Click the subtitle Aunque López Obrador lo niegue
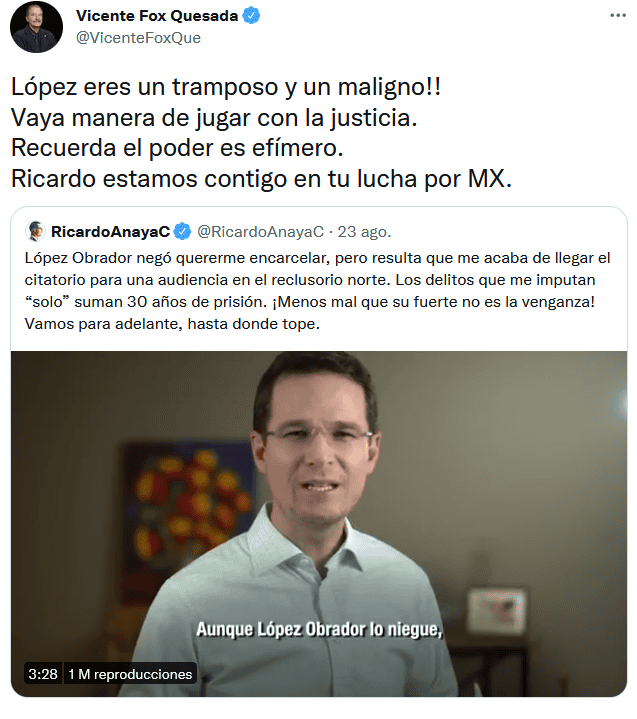The image size is (637, 719). [x=319, y=629]
